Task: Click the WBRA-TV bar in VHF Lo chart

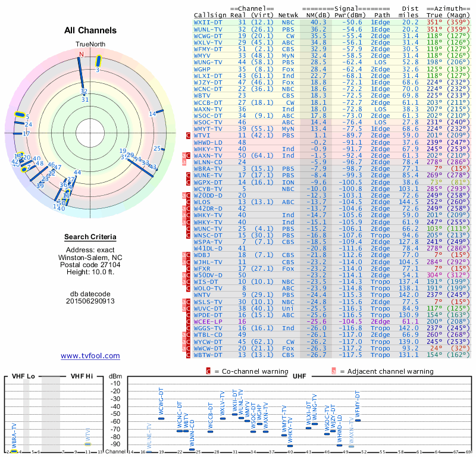Action: (14, 450)
